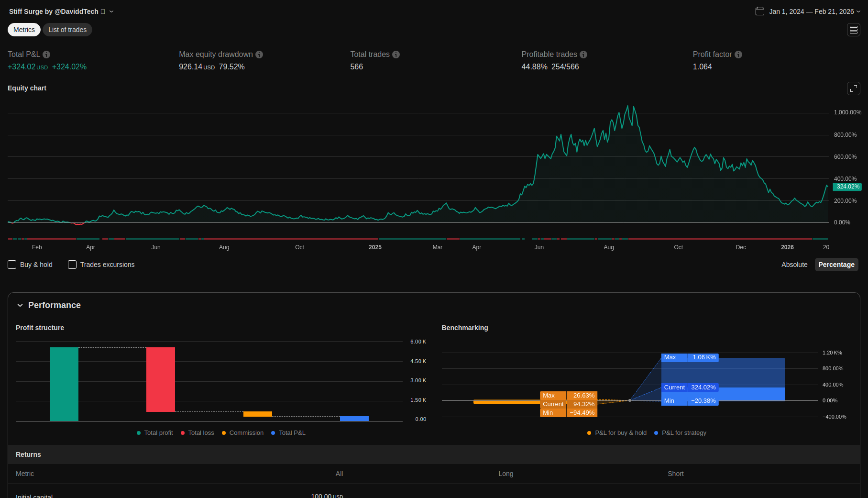The height and width of the screenshot is (498, 868).
Task: Collapse the Performance section
Action: pyautogui.click(x=20, y=305)
